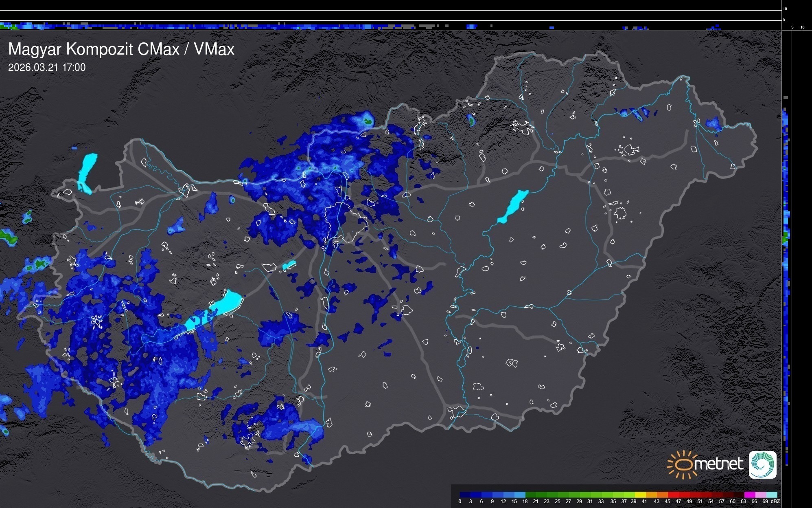
Task: Select the bright red 45 dBZ swatch
Action: pyautogui.click(x=672, y=495)
